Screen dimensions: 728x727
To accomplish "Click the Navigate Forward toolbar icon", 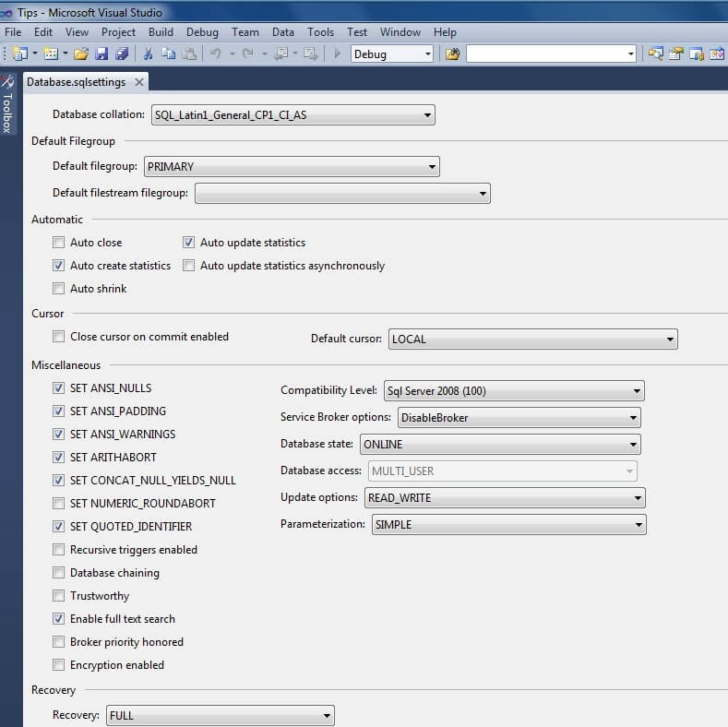I will pos(311,54).
